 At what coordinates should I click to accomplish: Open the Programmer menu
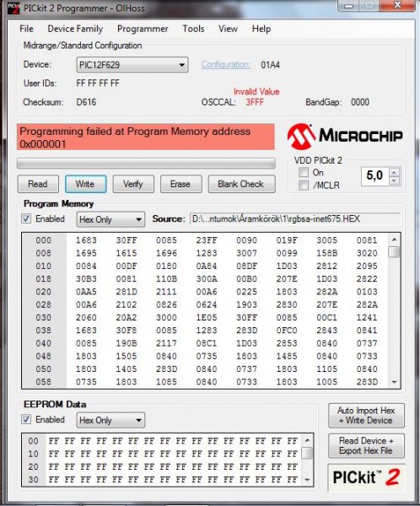143,29
